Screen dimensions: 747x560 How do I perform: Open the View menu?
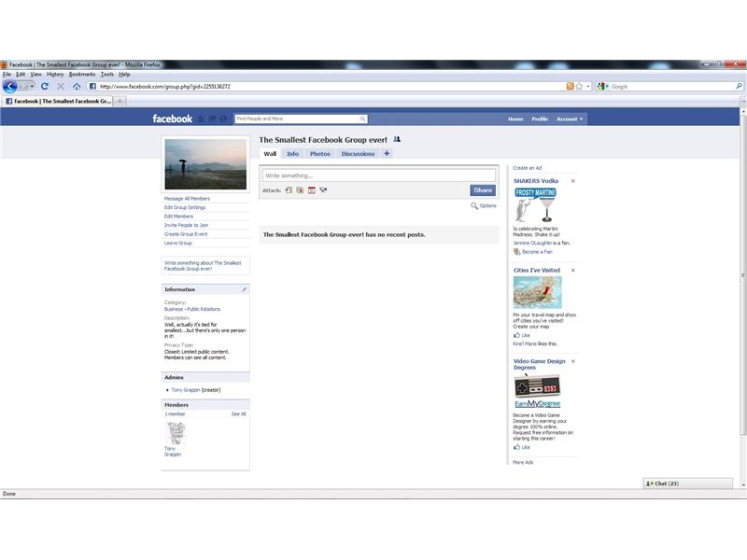click(35, 75)
